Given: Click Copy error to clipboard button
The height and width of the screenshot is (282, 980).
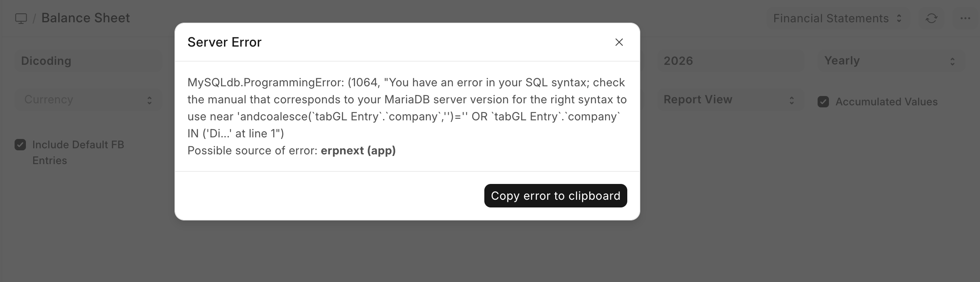Looking at the screenshot, I should (555, 196).
